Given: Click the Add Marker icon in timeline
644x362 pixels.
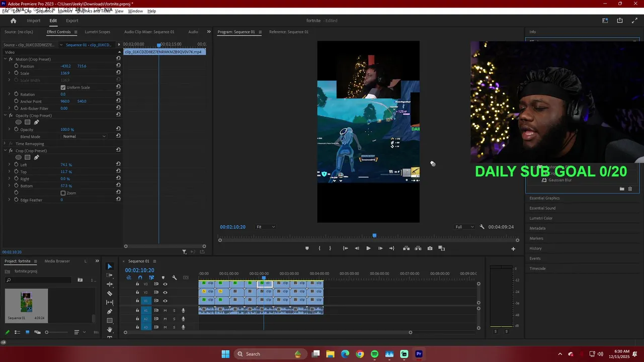Looking at the screenshot, I should click(x=163, y=278).
